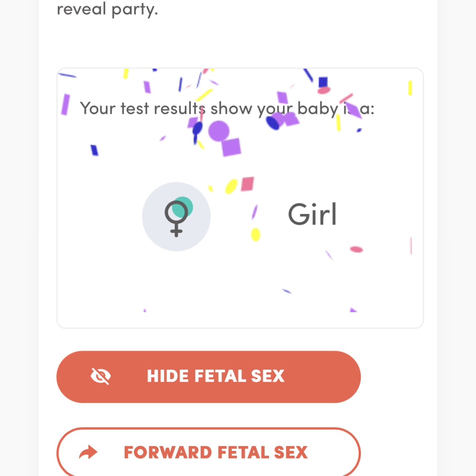The height and width of the screenshot is (476, 476).
Task: Click the yellow oval confetti beside pink square
Action: (x=231, y=186)
